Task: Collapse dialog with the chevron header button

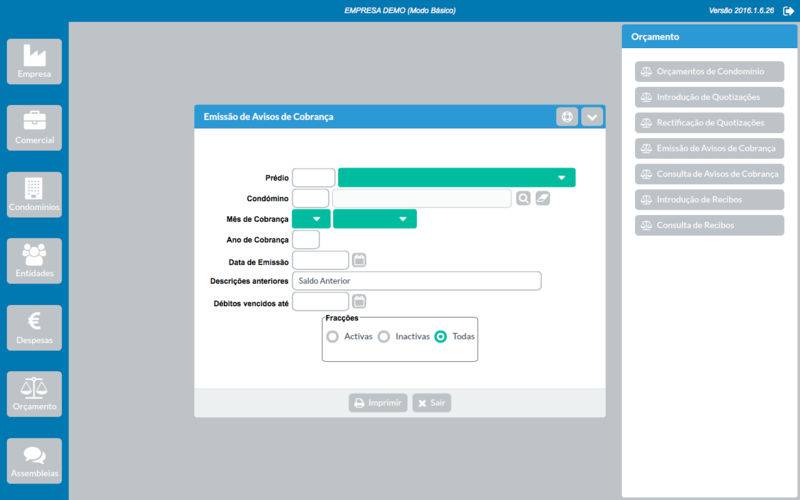Action: click(x=592, y=117)
